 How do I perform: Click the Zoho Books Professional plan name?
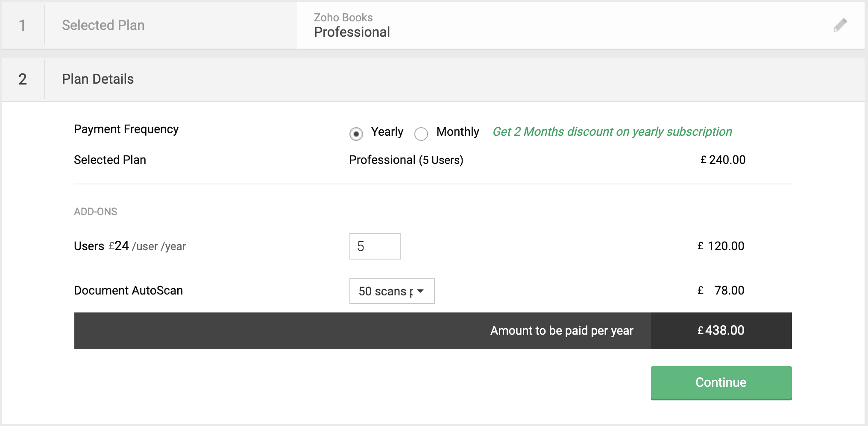[352, 32]
